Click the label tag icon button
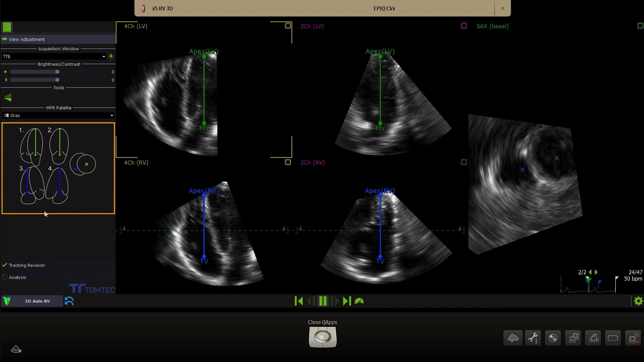This screenshot has width=644, height=362. 613,338
